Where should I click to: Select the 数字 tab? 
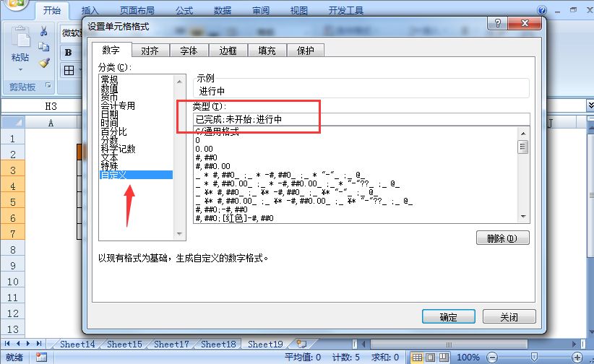pos(111,50)
